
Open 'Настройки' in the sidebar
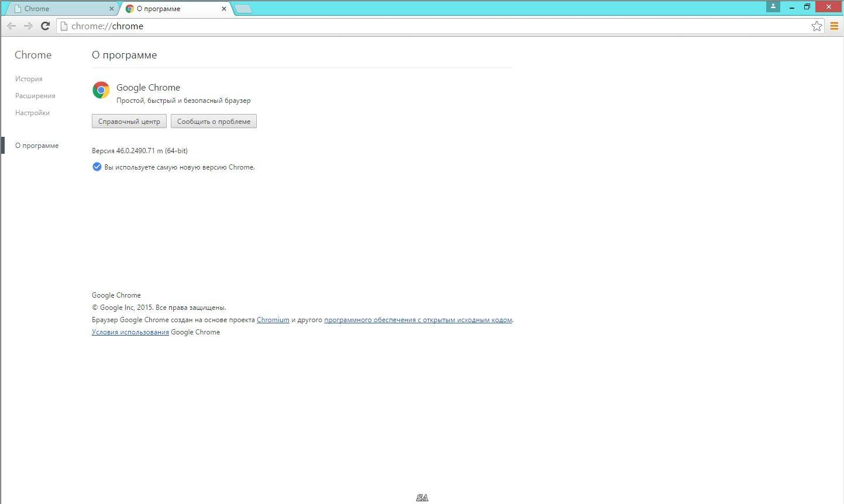(x=32, y=113)
